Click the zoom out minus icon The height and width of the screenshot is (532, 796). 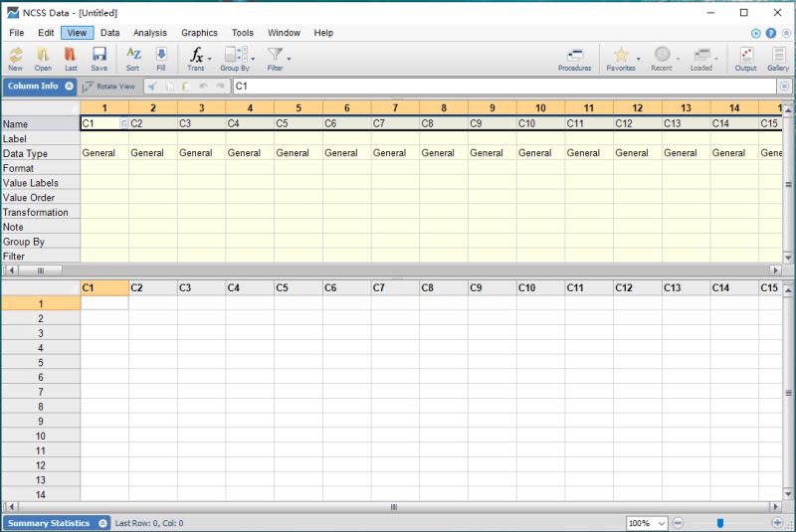(x=678, y=523)
